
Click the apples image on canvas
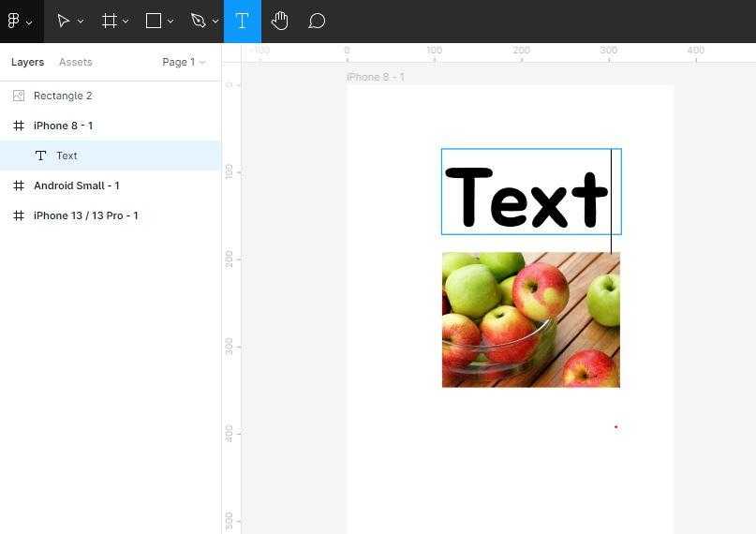(x=530, y=319)
